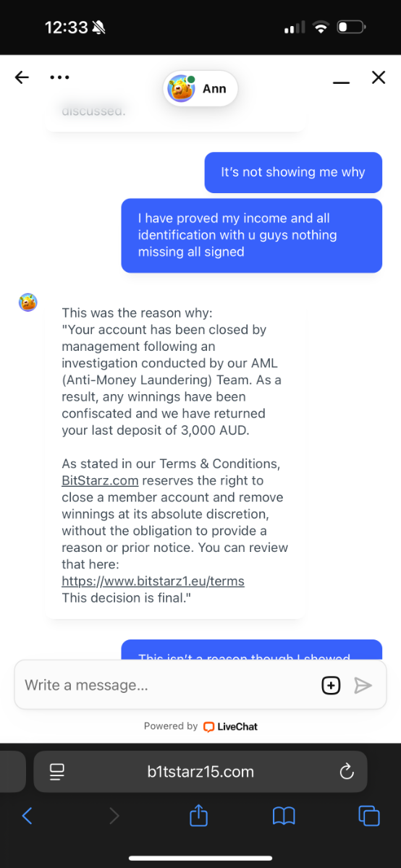The image size is (401, 868).
Task: Tap the b1tstarz15.com address bar
Action: 200,772
